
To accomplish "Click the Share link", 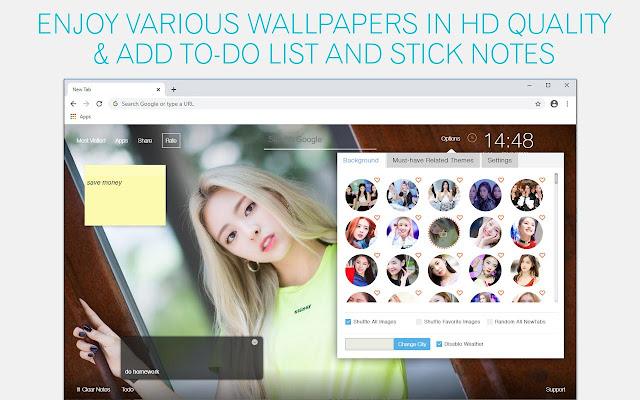I will tap(145, 140).
